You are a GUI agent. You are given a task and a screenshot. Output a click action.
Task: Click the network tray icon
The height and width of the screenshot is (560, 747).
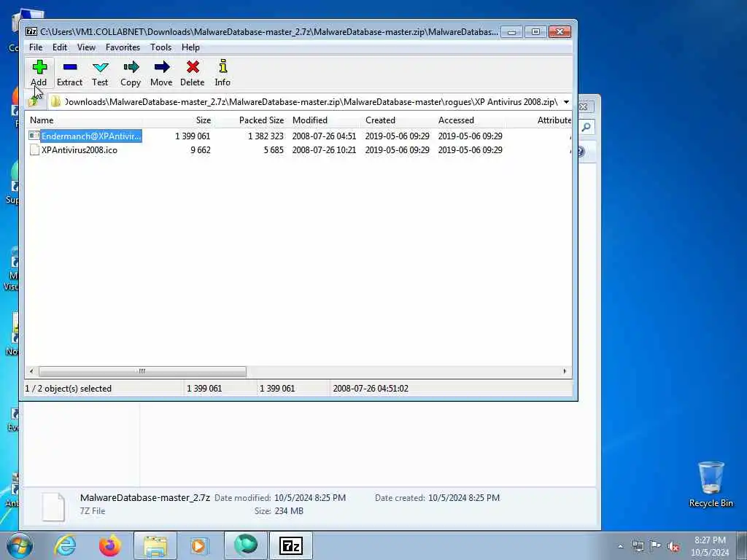pyautogui.click(x=638, y=546)
